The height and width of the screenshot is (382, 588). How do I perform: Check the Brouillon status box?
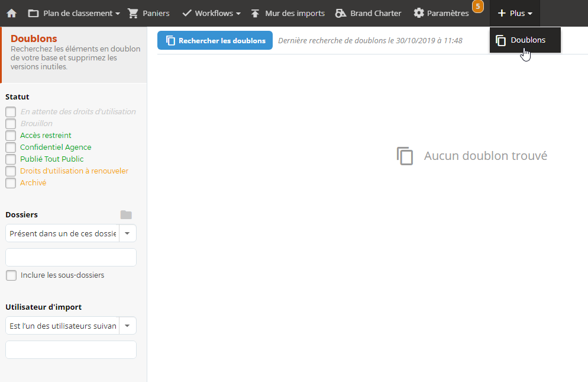11,124
